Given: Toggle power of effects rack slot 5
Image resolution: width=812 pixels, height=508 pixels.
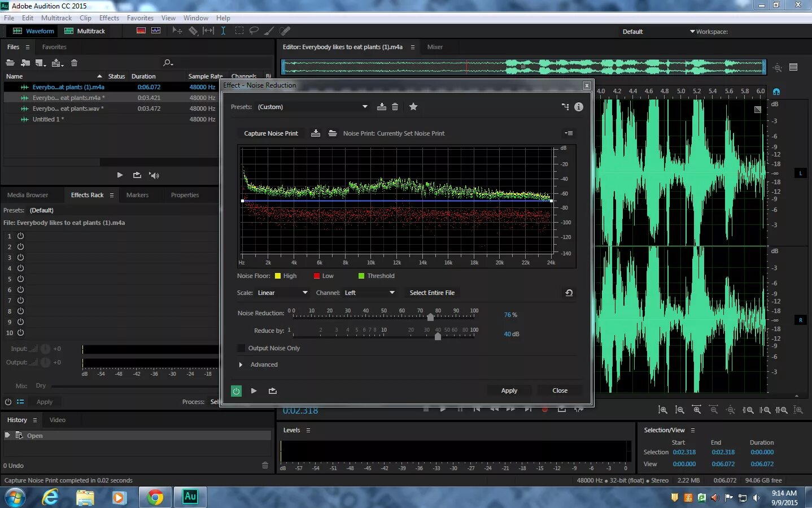Looking at the screenshot, I should tap(20, 279).
